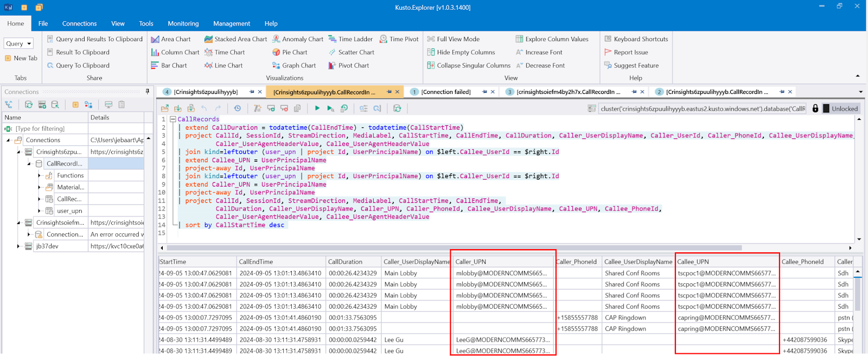Click the refresh icon at the end of the editor toolbar

(x=397, y=109)
